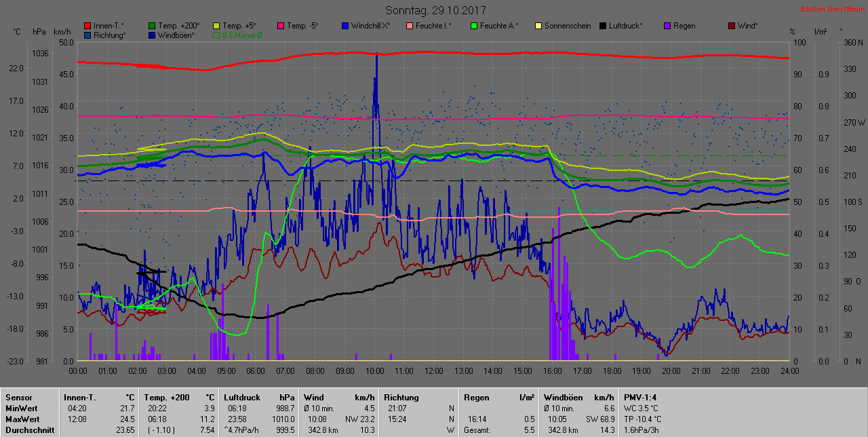
Task: Click the "360 N" direction axis label
Action: pyautogui.click(x=852, y=42)
